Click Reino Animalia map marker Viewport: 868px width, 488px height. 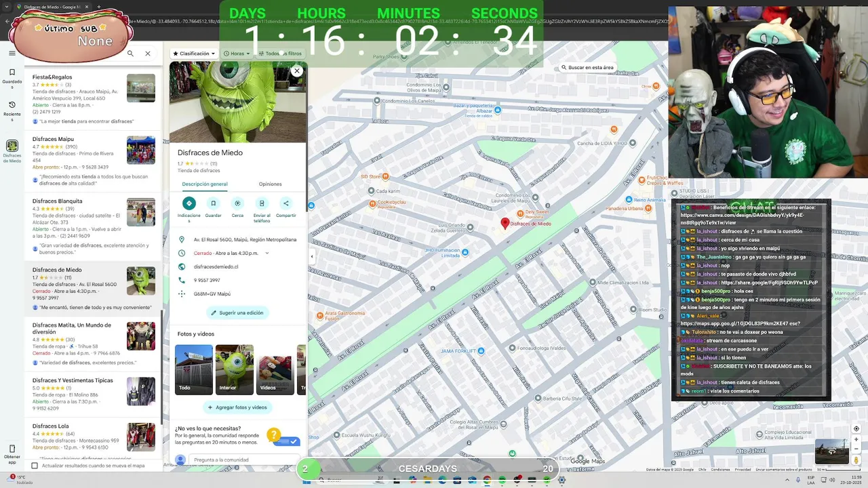pos(629,199)
